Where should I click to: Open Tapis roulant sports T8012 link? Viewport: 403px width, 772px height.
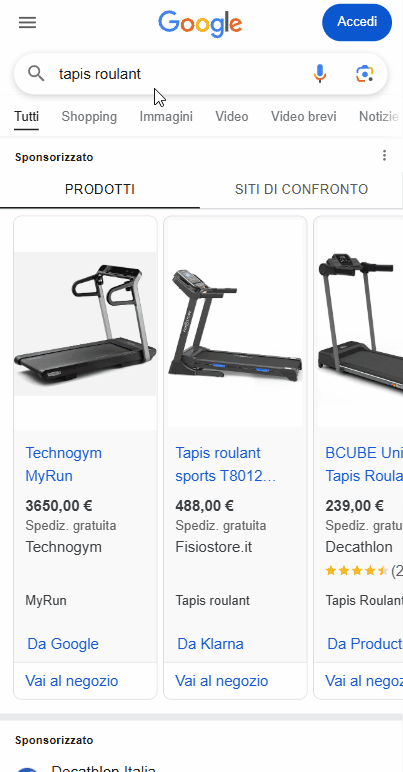(225, 464)
